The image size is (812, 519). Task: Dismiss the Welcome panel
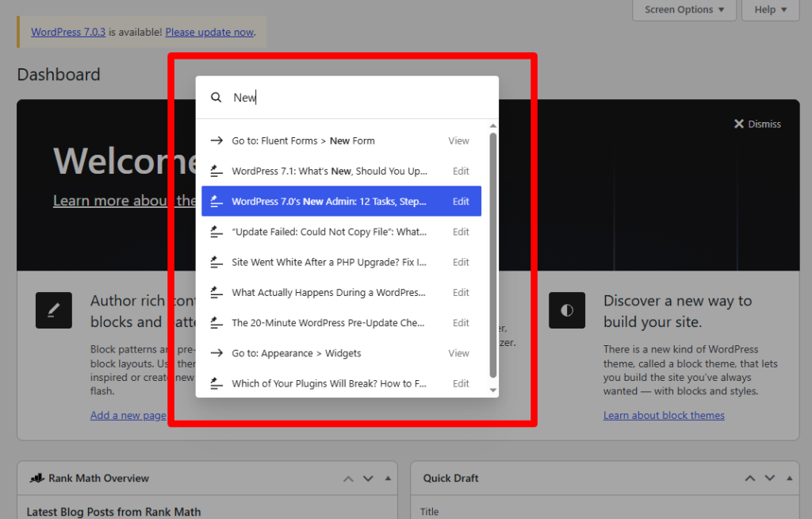coord(757,124)
